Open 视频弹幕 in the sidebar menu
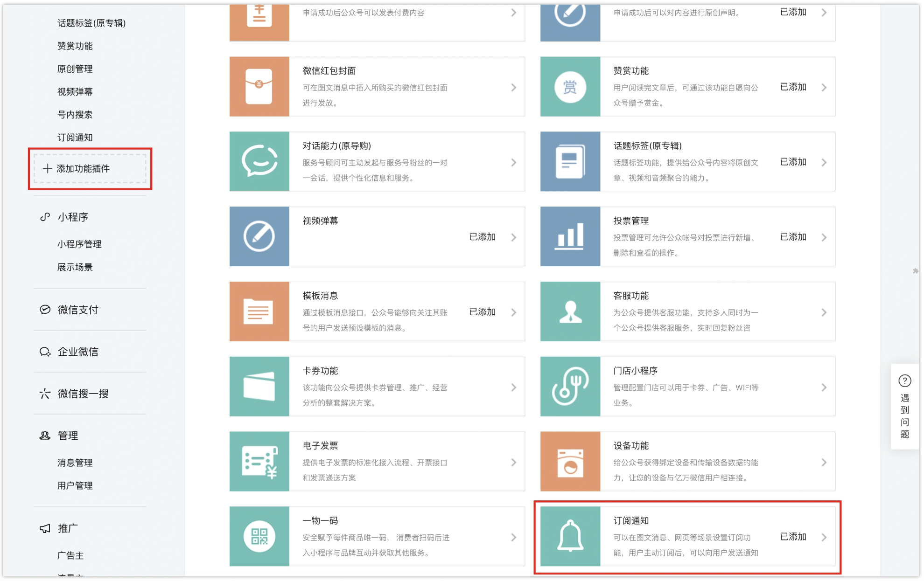924x581 pixels. click(x=75, y=91)
